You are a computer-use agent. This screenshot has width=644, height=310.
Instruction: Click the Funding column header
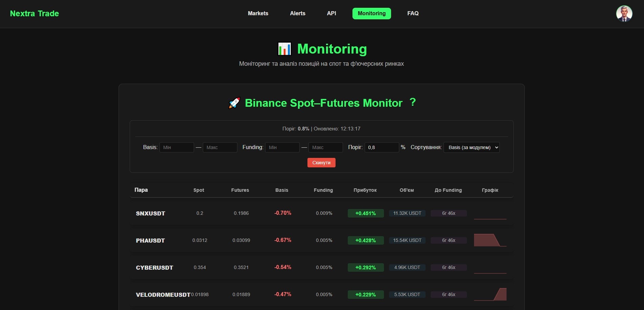[x=323, y=190]
